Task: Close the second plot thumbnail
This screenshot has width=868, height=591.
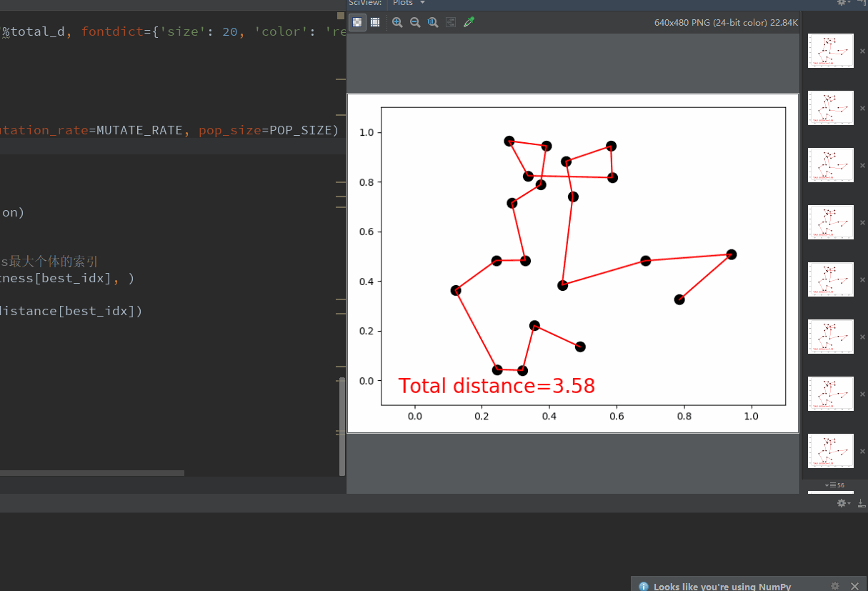Action: pyautogui.click(x=862, y=108)
